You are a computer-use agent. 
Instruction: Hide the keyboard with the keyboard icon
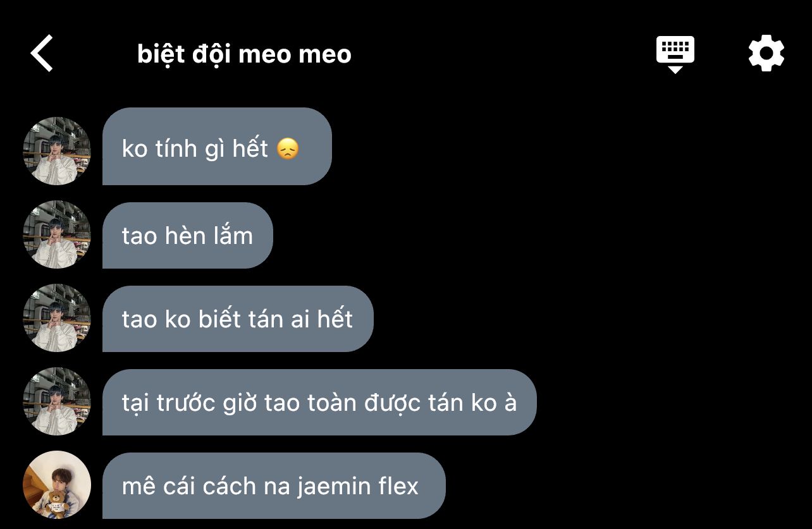pos(675,54)
